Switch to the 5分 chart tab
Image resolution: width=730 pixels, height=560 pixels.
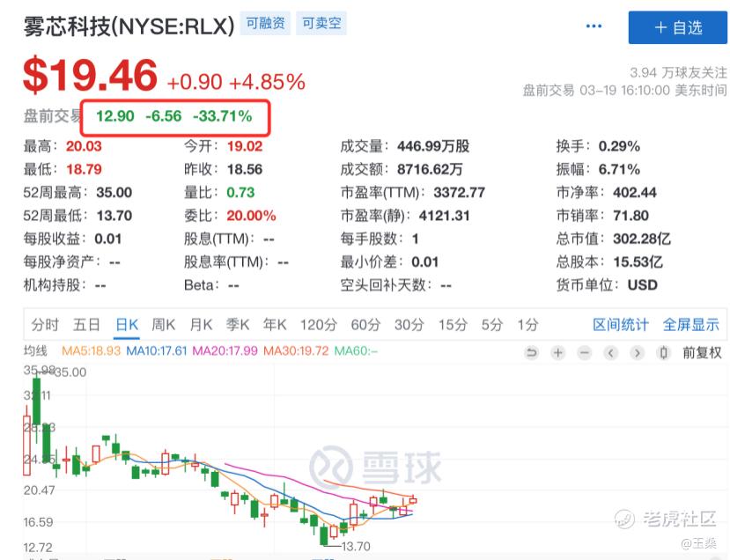[x=492, y=324]
